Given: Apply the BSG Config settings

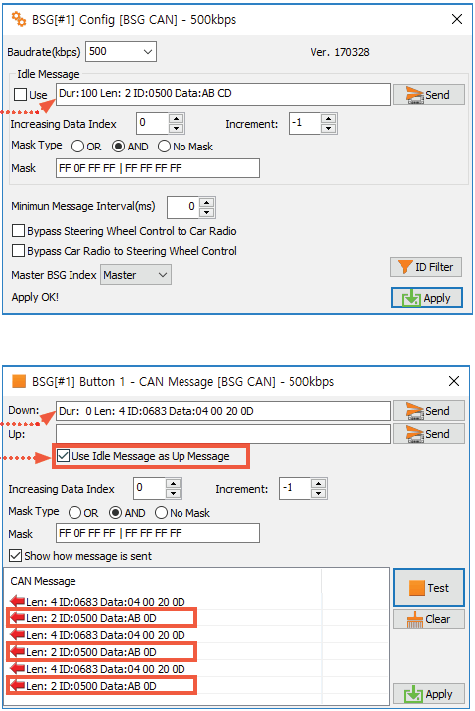Looking at the screenshot, I should (427, 298).
